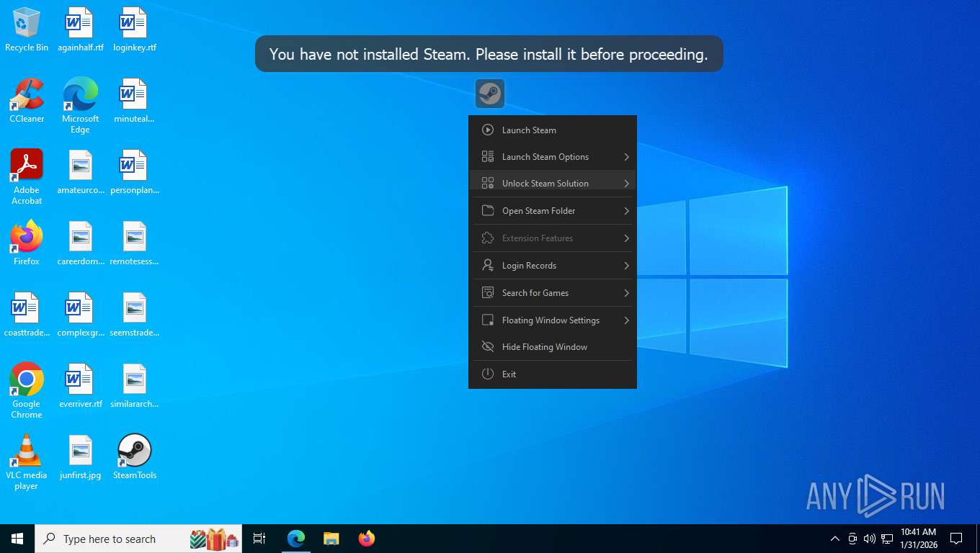Screen dimensions: 980x553
Task: Select the SteamTools desktop shortcut
Action: [x=135, y=457]
